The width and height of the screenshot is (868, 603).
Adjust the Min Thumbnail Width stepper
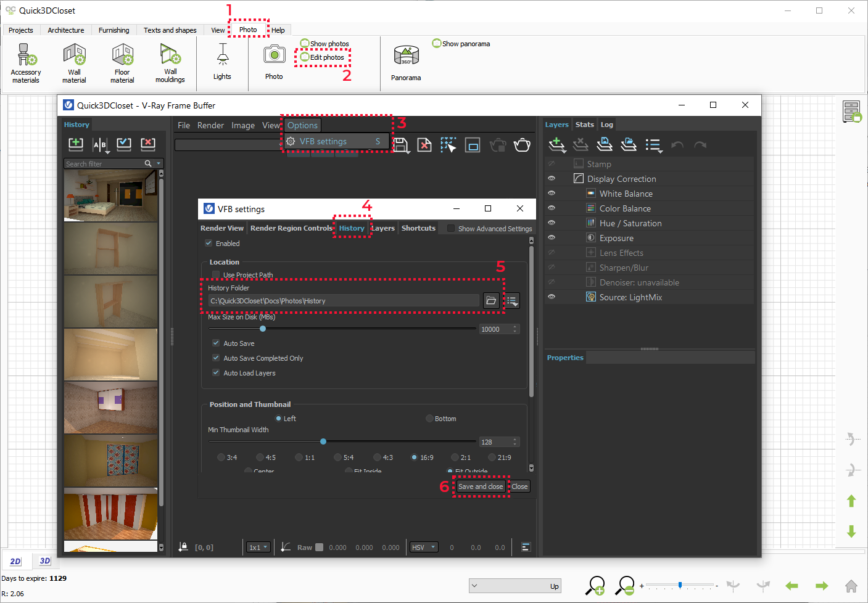click(x=515, y=442)
